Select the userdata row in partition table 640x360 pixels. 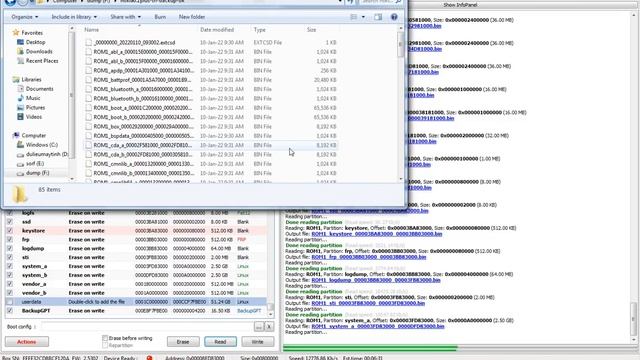pos(136,302)
